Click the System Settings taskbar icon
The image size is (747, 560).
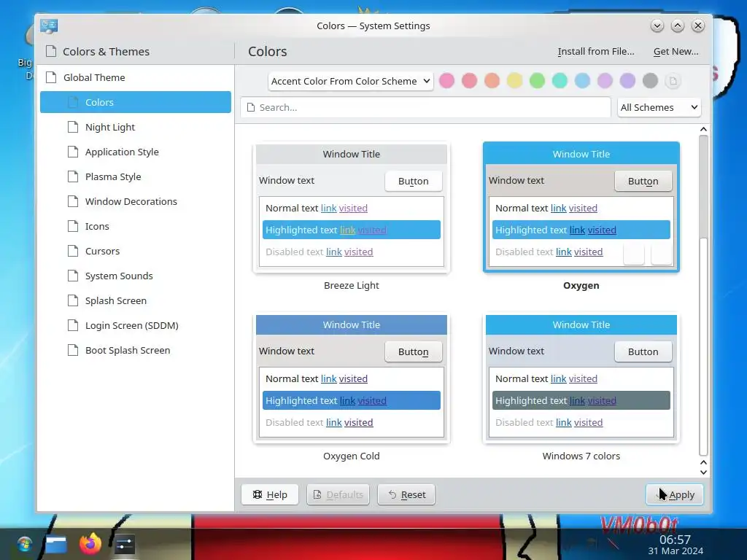[x=124, y=544]
